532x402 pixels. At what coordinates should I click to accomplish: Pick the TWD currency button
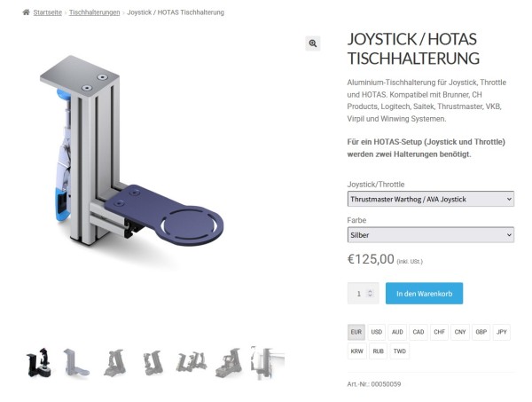(400, 351)
